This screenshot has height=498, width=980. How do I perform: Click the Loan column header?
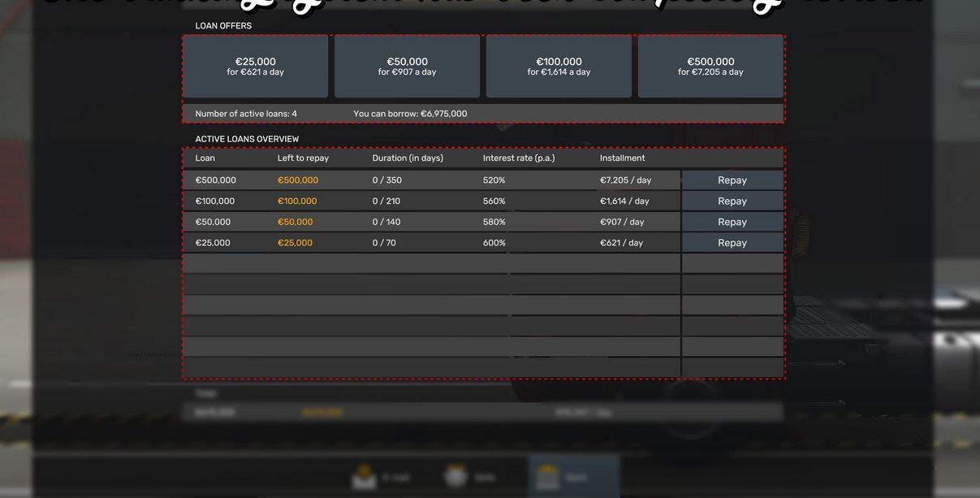pos(205,158)
